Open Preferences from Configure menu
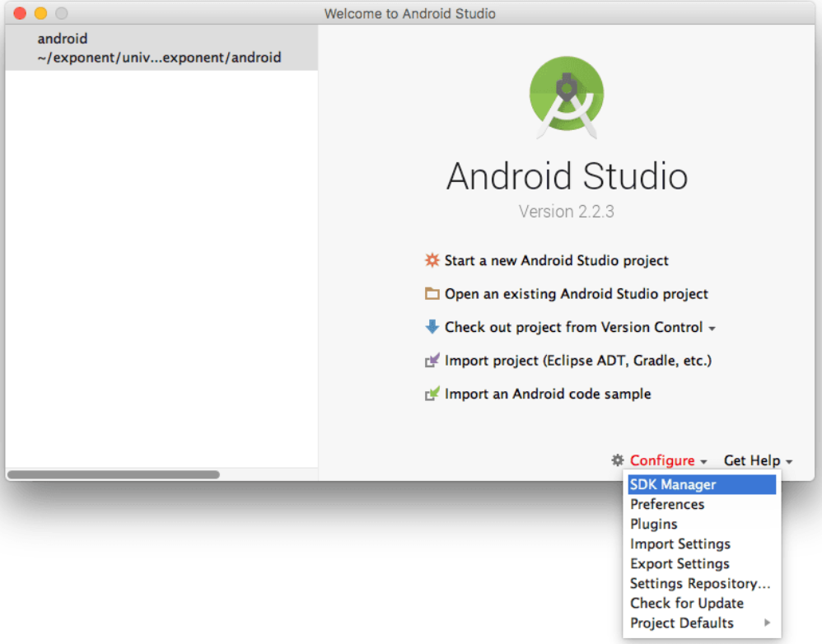 (x=702, y=504)
